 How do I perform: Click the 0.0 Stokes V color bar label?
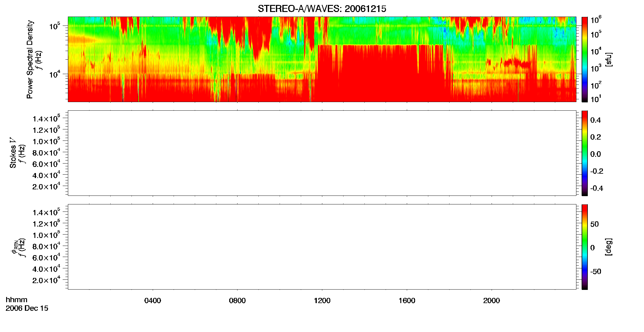(595, 154)
